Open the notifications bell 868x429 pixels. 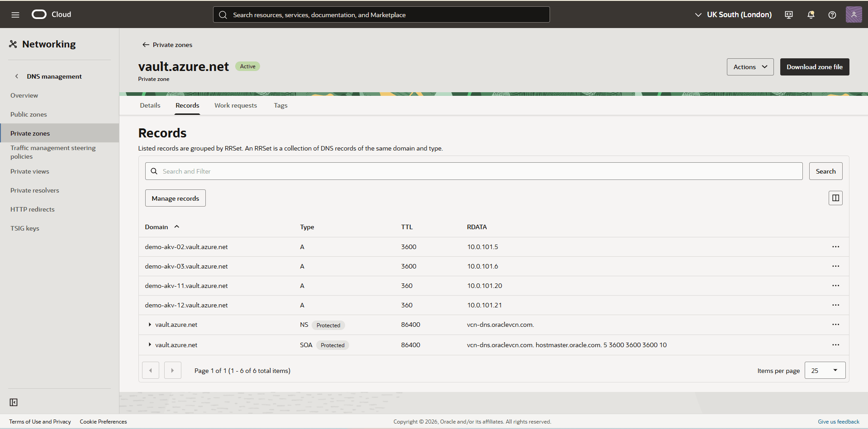[810, 14]
